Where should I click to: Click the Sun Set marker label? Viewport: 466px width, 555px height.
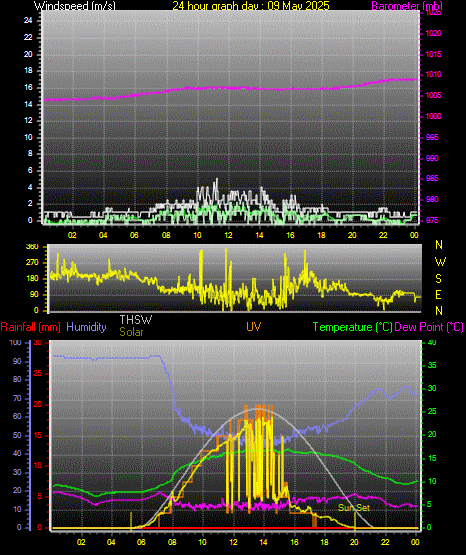point(353,508)
